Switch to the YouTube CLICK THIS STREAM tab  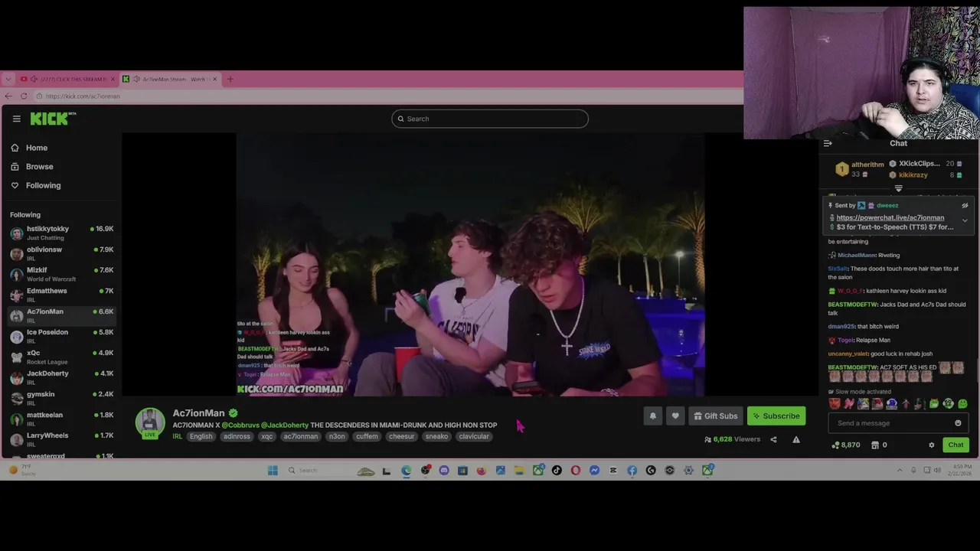coord(67,79)
